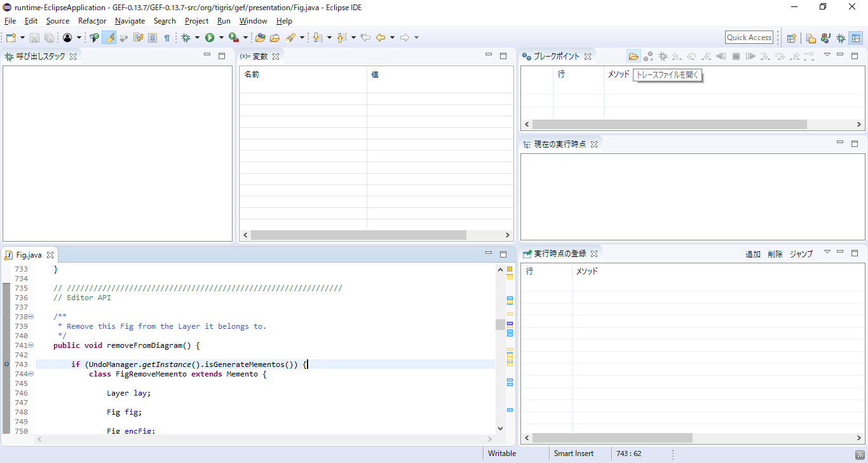Toggle Mark Occurrences highlighter icon

[109, 38]
